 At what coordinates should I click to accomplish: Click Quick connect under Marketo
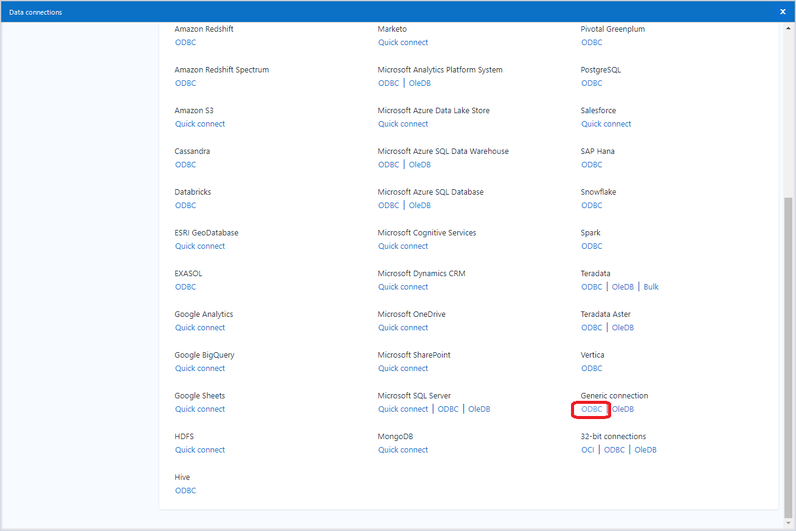click(x=403, y=43)
